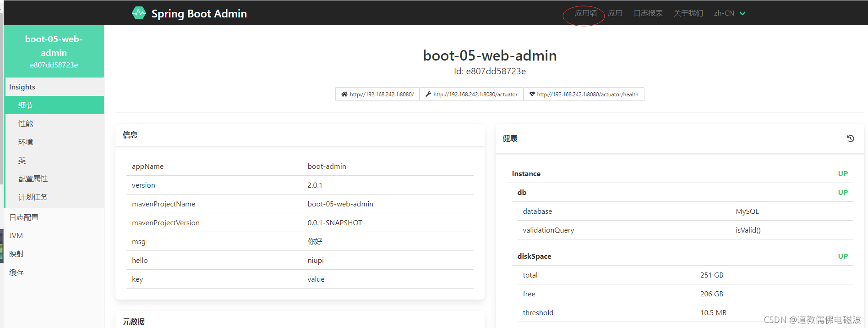This screenshot has height=328, width=868.
Task: Click the threshold value 10.5 MB
Action: click(x=713, y=312)
